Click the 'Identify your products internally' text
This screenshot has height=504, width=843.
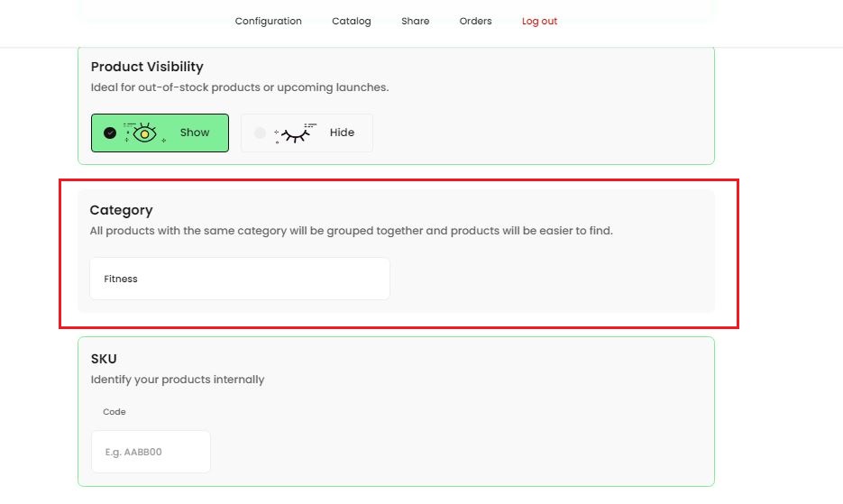(x=178, y=380)
